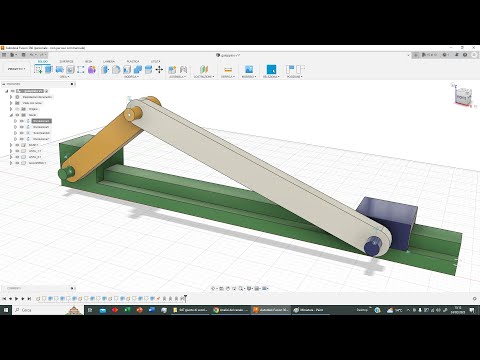
Task: Select the Extrude tool
Action: pos(49,69)
